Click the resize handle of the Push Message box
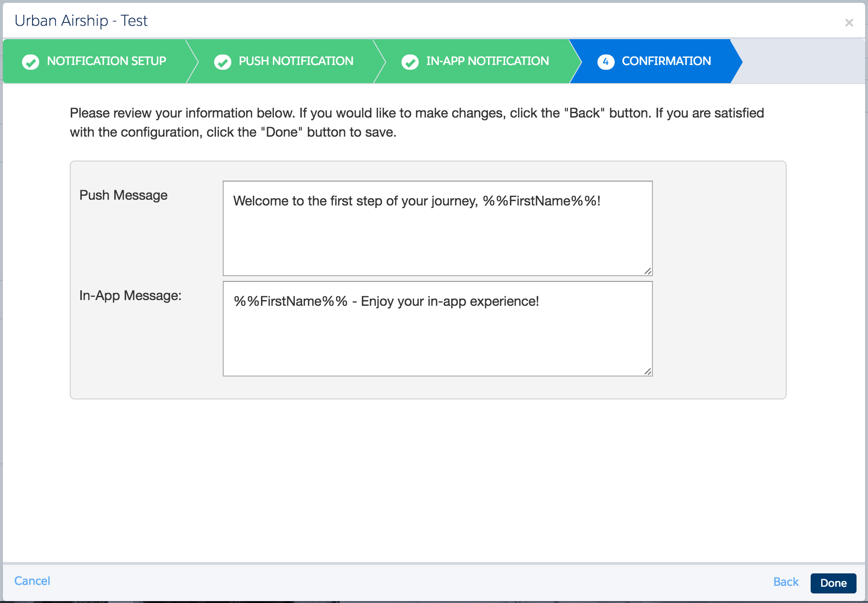This screenshot has width=868, height=603. (x=648, y=271)
